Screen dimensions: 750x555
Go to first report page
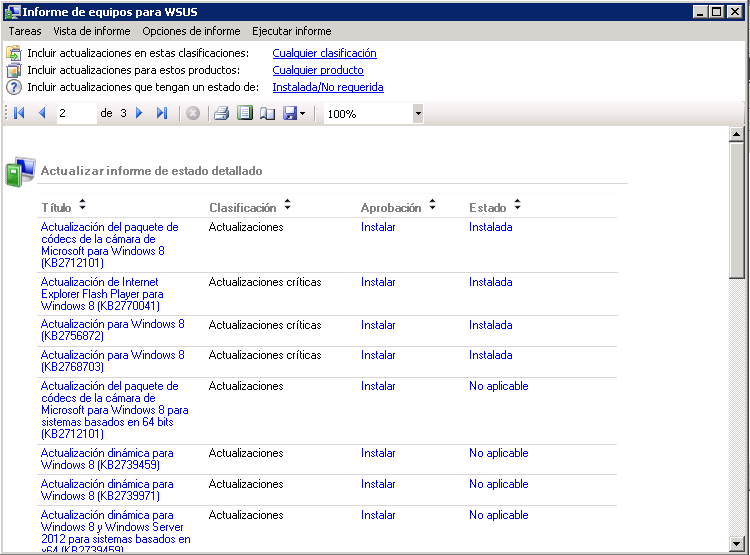click(19, 113)
